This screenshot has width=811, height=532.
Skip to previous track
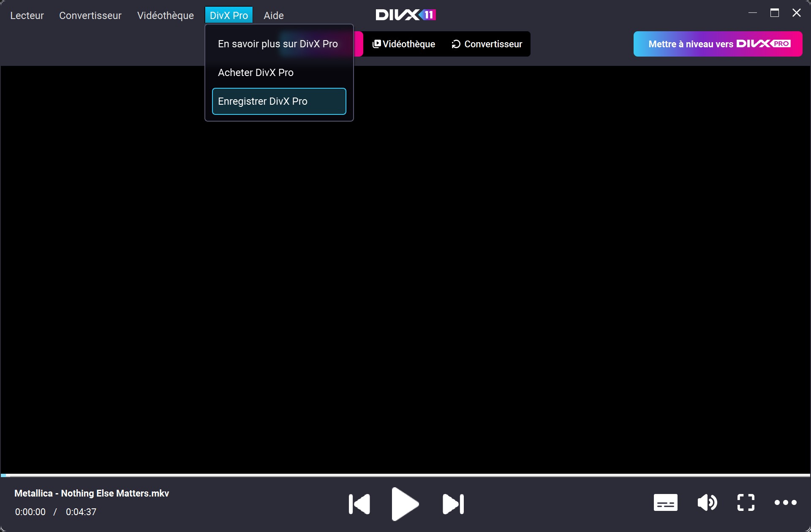point(359,504)
